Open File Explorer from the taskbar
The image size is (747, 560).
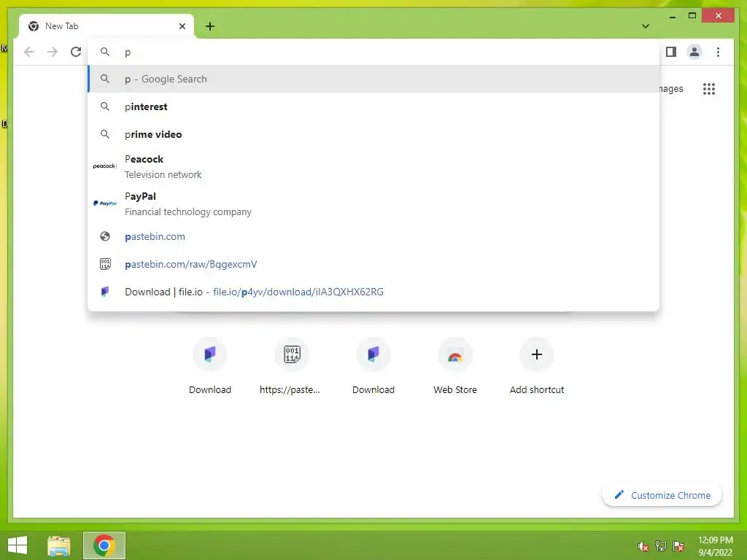pos(59,545)
